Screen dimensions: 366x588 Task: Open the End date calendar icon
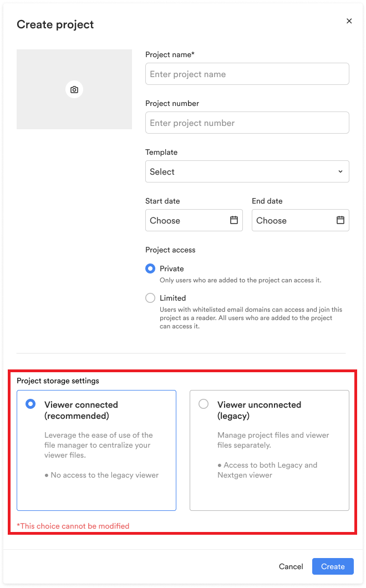click(x=340, y=220)
